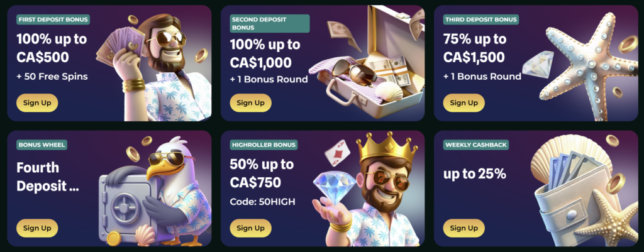Click Sign Up on Third Deposit Bonus card
This screenshot has width=644, height=252.
(464, 102)
